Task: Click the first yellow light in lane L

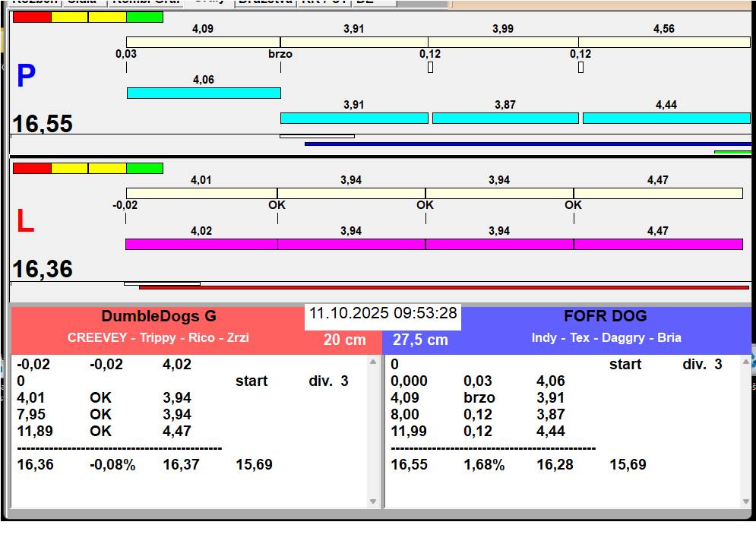Action: (69, 168)
